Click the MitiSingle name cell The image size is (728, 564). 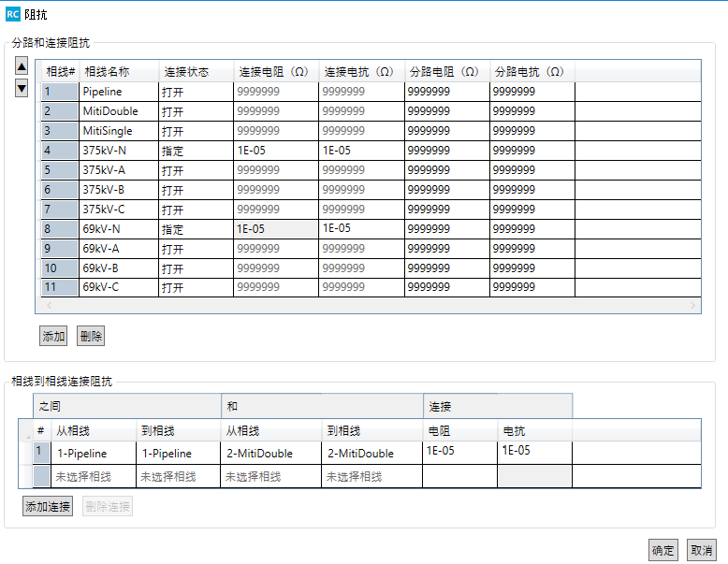(119, 131)
